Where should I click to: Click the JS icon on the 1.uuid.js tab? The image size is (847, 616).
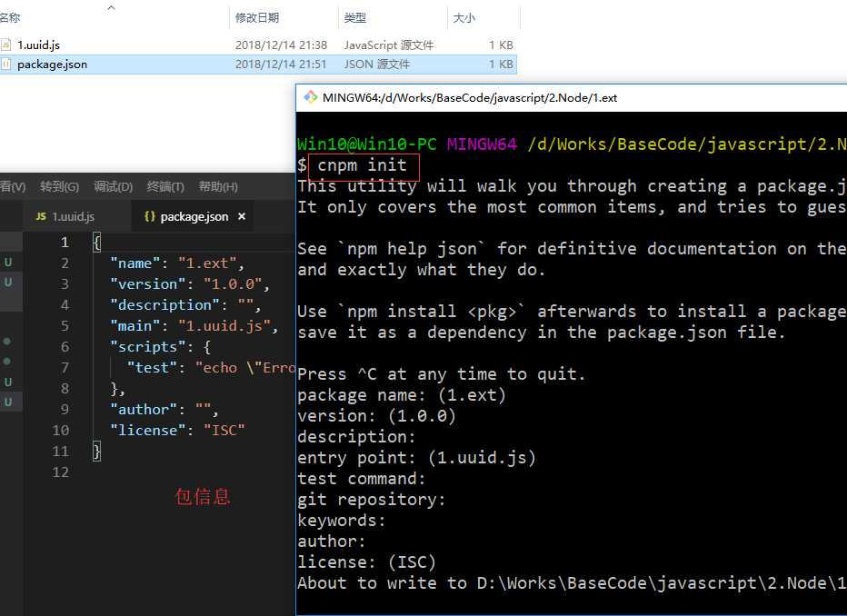click(41, 216)
